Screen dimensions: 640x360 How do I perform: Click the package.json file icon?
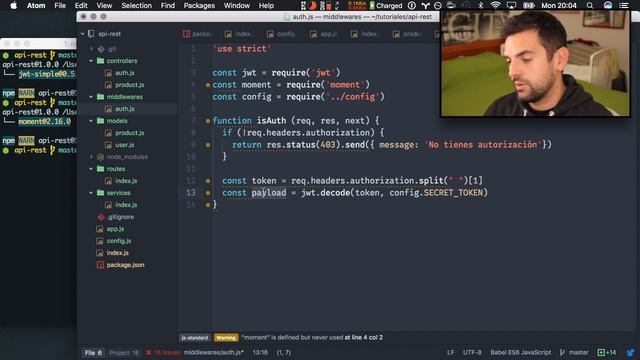100,265
